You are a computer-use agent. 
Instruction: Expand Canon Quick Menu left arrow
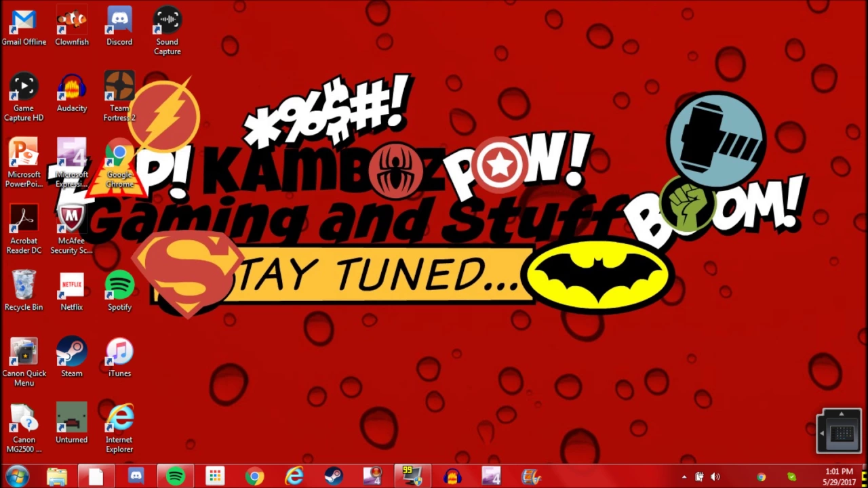[x=822, y=433]
